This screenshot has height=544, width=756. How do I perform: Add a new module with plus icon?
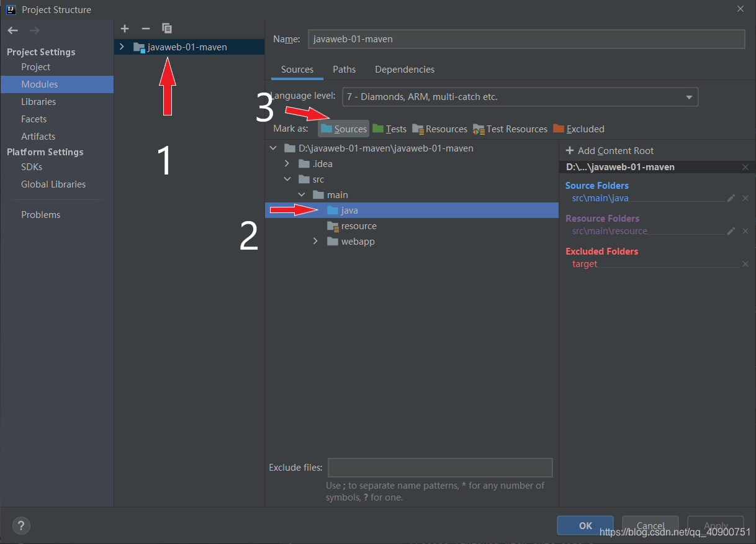tap(125, 29)
